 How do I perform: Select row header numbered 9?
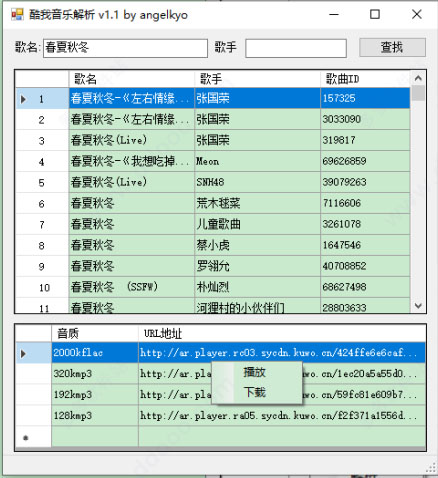tap(42, 267)
